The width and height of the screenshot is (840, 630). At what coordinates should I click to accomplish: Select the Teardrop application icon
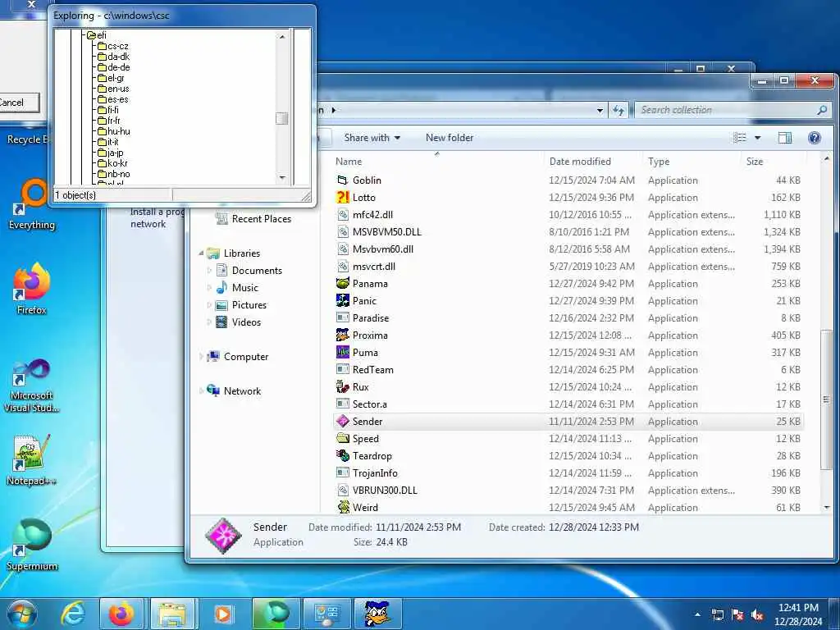coord(342,455)
